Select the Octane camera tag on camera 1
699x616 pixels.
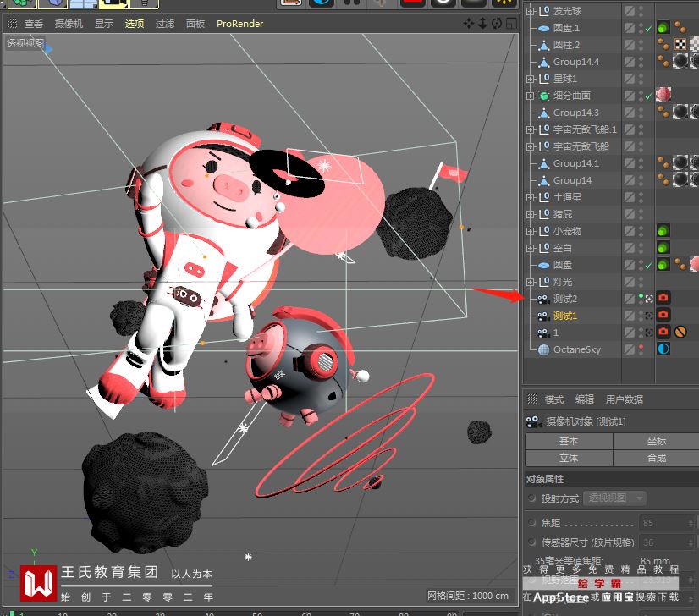pos(663,332)
